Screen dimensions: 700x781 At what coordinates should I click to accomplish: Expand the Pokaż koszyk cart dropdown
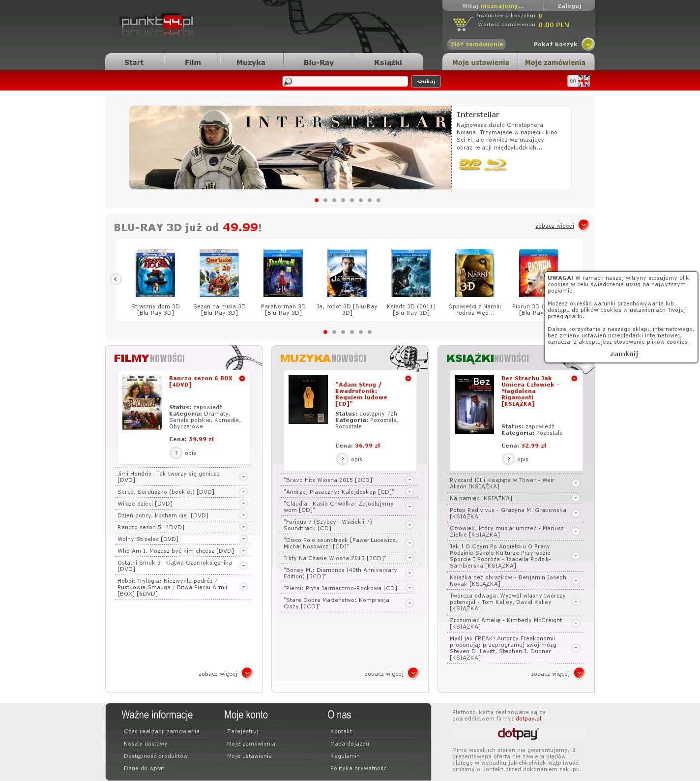(588, 44)
